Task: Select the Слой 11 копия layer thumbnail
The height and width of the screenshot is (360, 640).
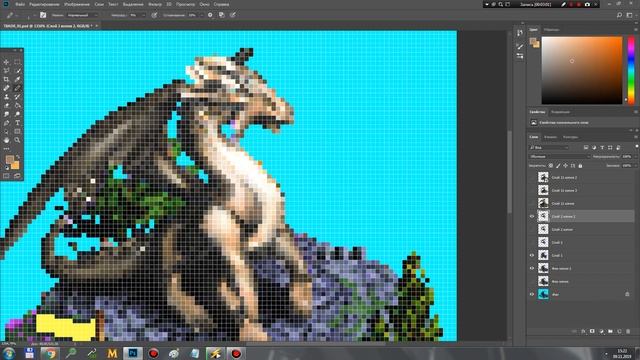Action: point(543,203)
